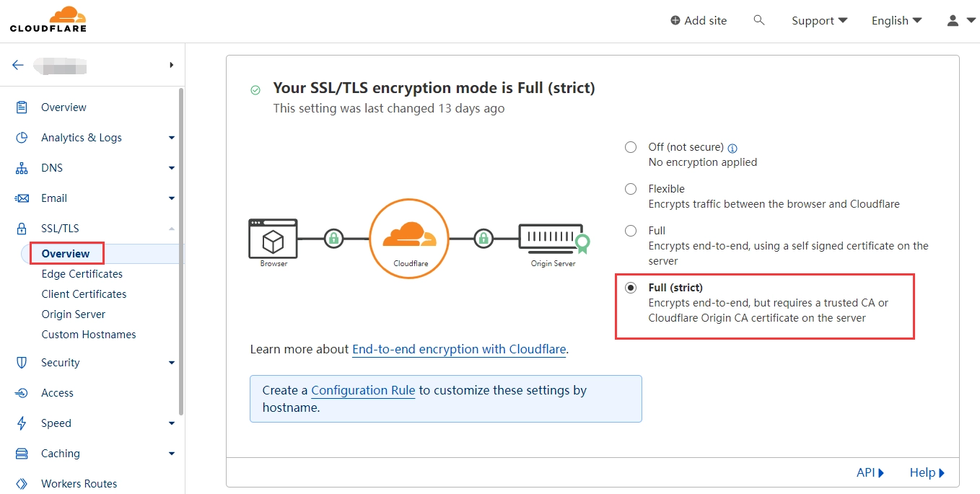Open the Custom Hostnames page
Viewport: 980px width, 494px height.
[x=89, y=334]
